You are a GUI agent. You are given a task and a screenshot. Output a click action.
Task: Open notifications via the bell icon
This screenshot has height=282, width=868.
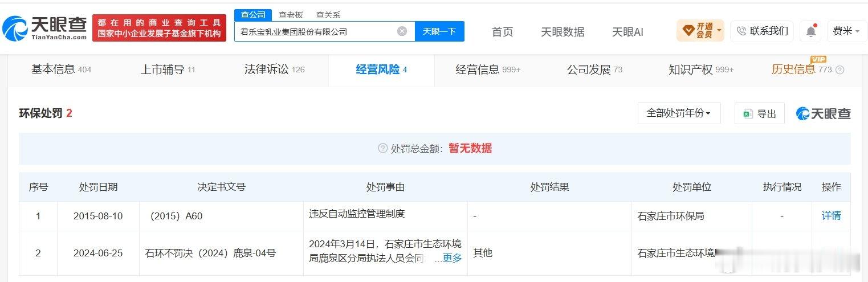pos(810,31)
